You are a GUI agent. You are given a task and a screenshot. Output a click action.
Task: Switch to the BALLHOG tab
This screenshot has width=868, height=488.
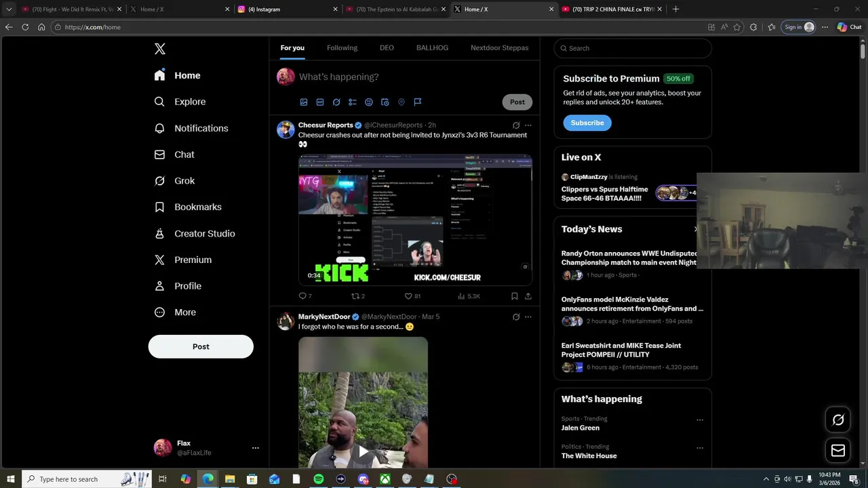(432, 48)
